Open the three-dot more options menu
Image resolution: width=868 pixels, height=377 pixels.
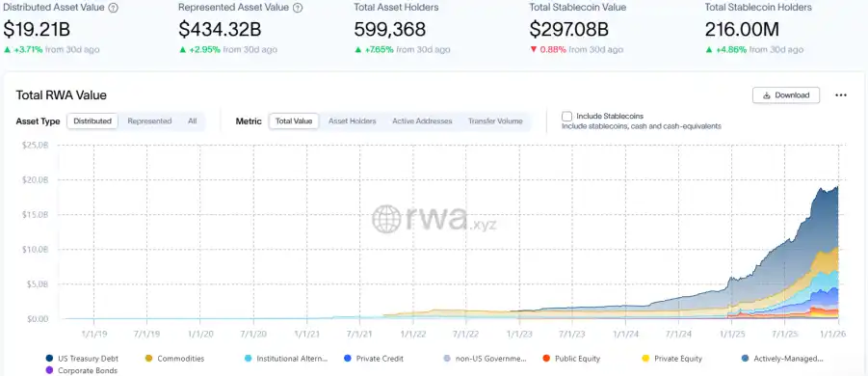841,95
